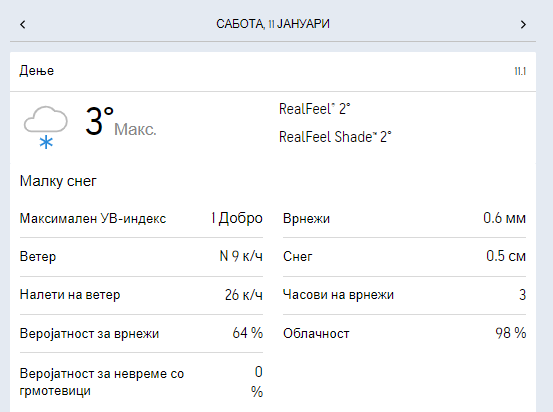Click the RealFeel 2° value

315,109
